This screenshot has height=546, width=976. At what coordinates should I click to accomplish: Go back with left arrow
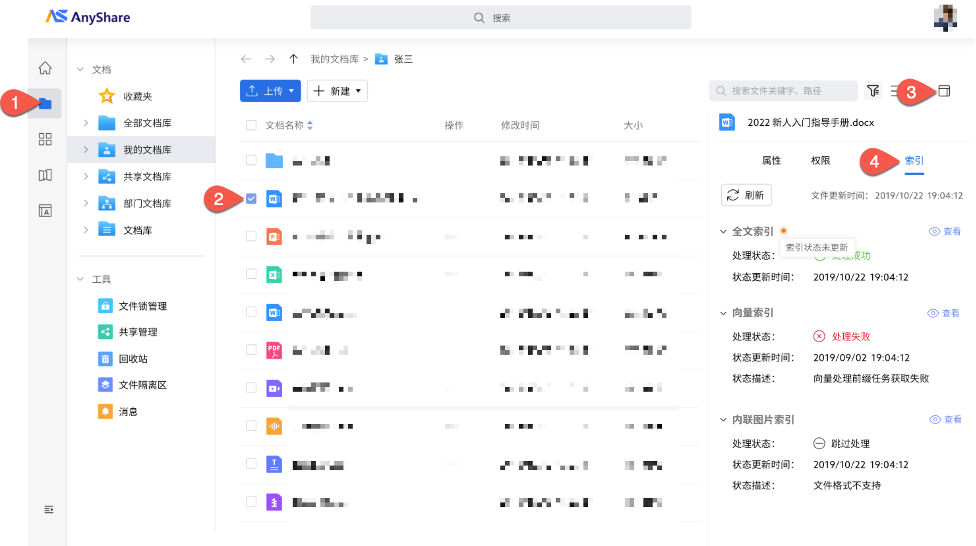tap(246, 59)
